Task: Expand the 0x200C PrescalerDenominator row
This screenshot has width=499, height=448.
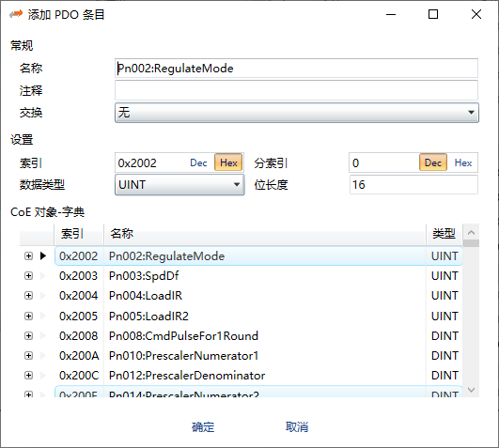Action: (x=28, y=375)
